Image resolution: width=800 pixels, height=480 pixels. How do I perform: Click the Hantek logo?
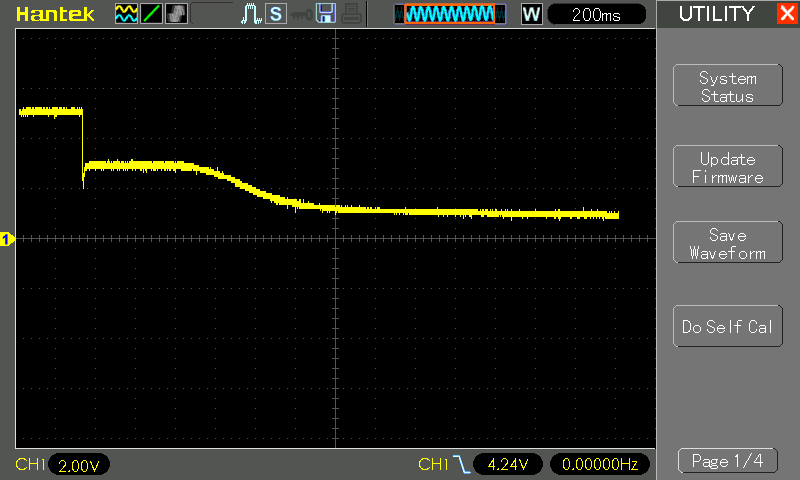point(55,14)
